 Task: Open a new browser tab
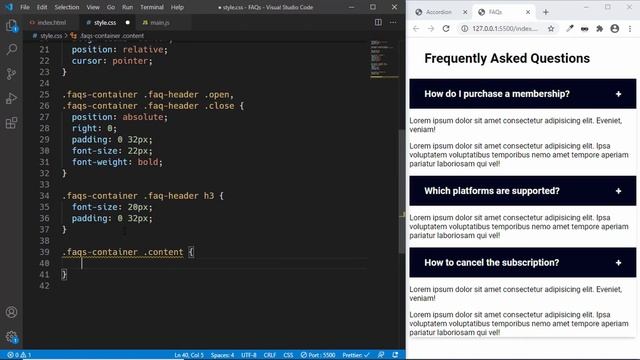[x=546, y=12]
